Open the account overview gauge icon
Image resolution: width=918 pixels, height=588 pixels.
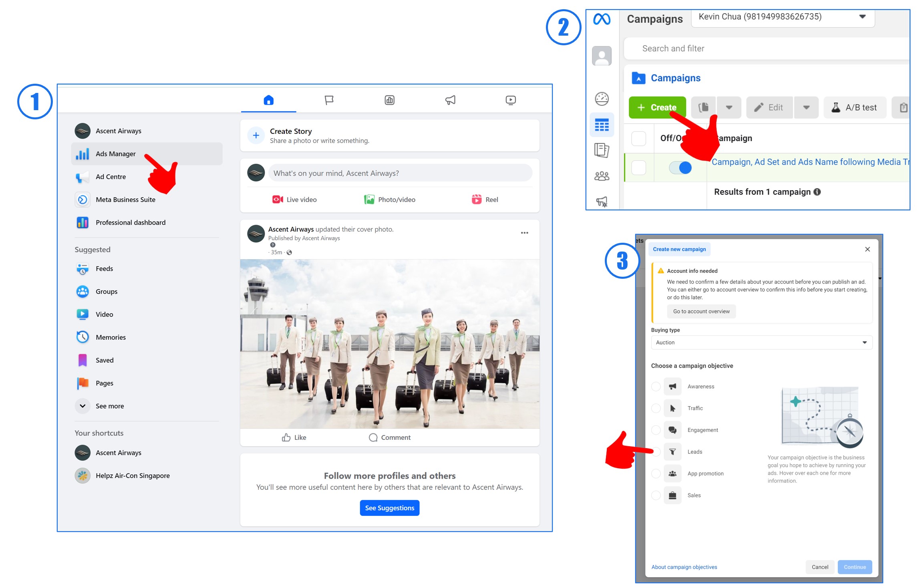pos(602,99)
